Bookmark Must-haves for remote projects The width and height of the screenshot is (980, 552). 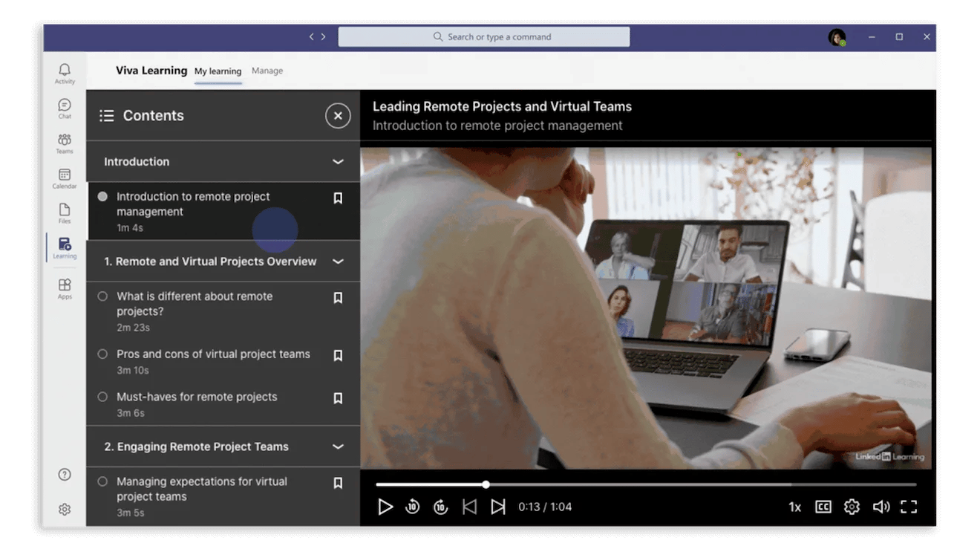(x=338, y=398)
